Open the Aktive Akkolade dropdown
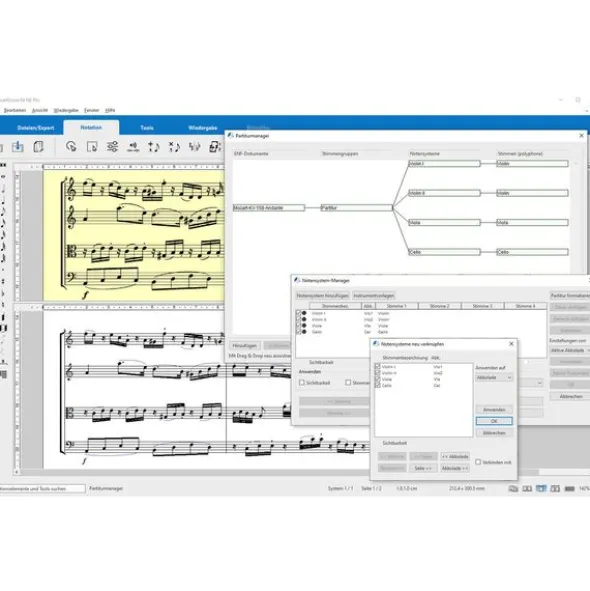This screenshot has width=590, height=591. coord(570,350)
